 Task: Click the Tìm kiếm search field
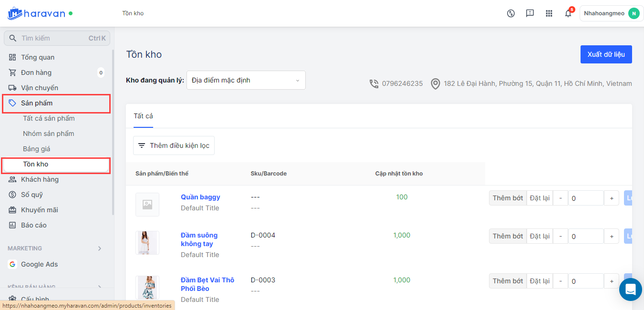(x=52, y=38)
